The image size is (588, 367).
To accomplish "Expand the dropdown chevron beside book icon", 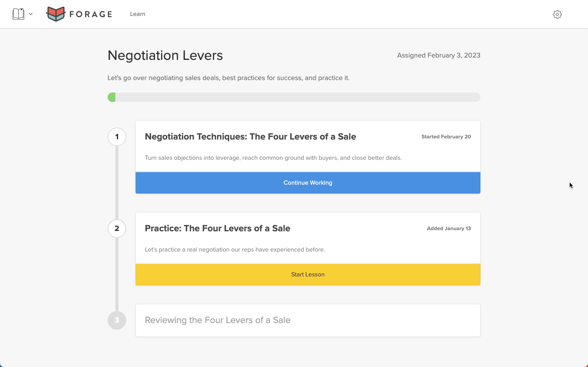I will 31,14.
